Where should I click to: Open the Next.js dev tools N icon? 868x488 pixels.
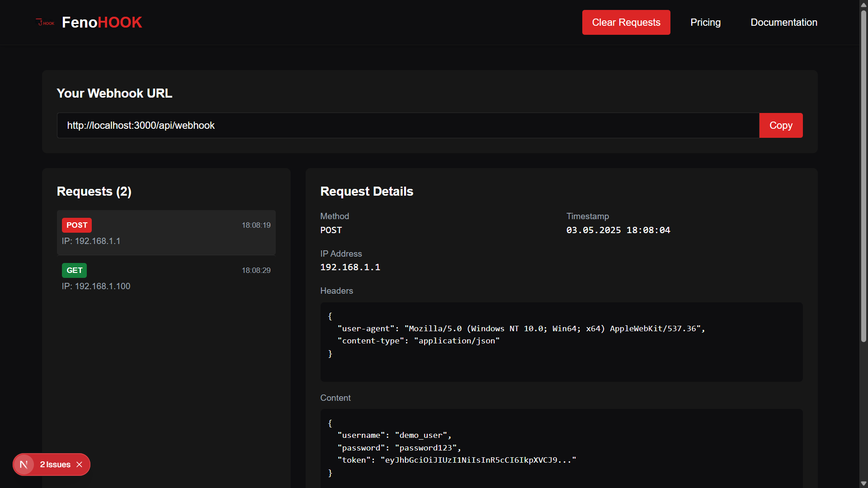(x=24, y=465)
